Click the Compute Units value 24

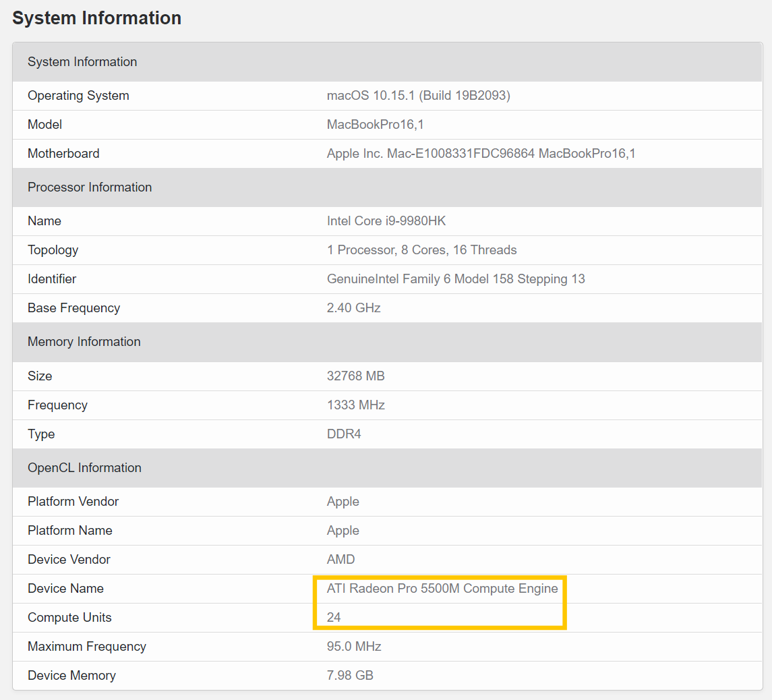[x=334, y=618]
